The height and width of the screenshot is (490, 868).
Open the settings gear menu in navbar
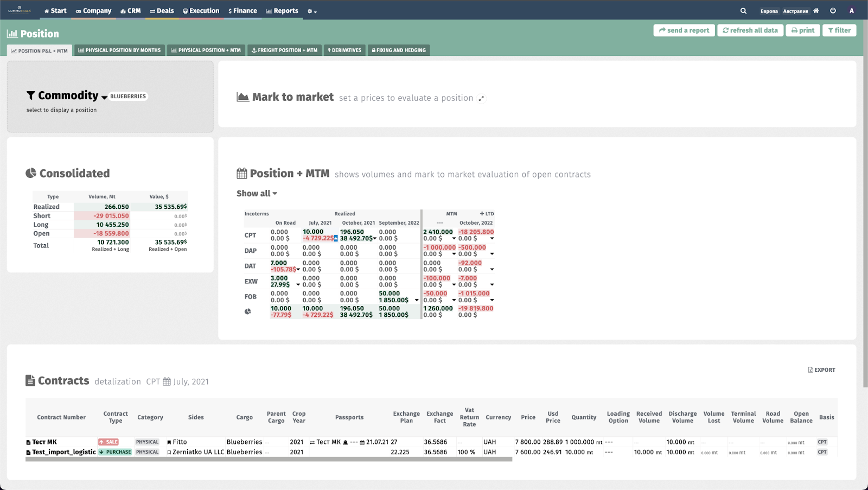[312, 11]
